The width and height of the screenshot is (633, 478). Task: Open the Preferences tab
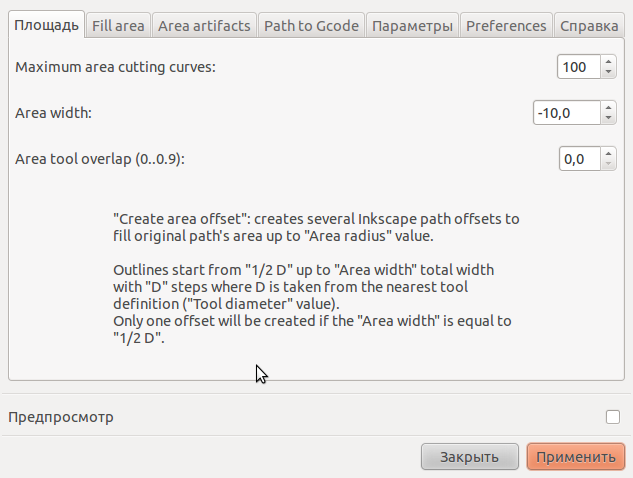click(506, 26)
